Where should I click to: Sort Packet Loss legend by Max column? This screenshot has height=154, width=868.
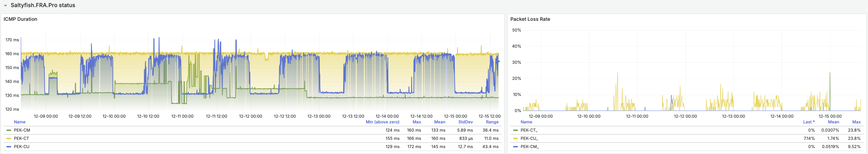coord(856,122)
